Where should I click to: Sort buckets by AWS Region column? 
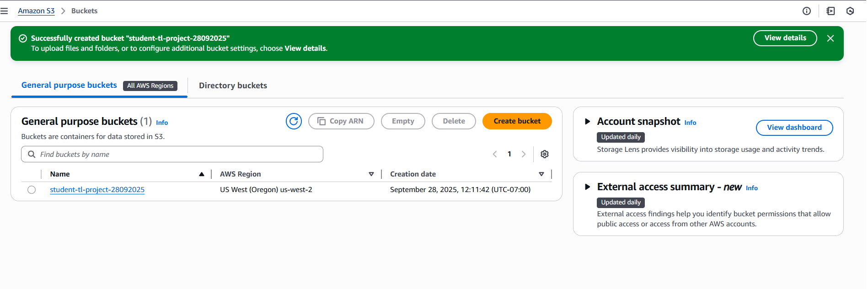coord(371,174)
